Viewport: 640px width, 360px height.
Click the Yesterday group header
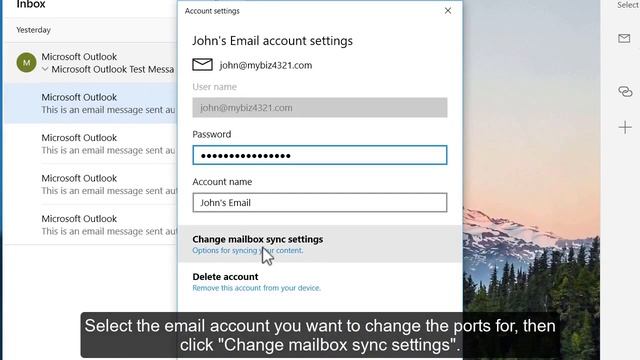click(33, 30)
